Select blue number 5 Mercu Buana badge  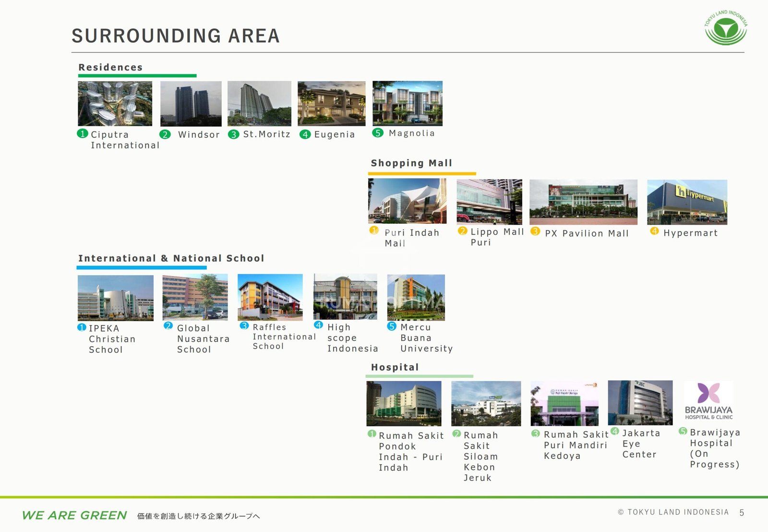point(392,326)
